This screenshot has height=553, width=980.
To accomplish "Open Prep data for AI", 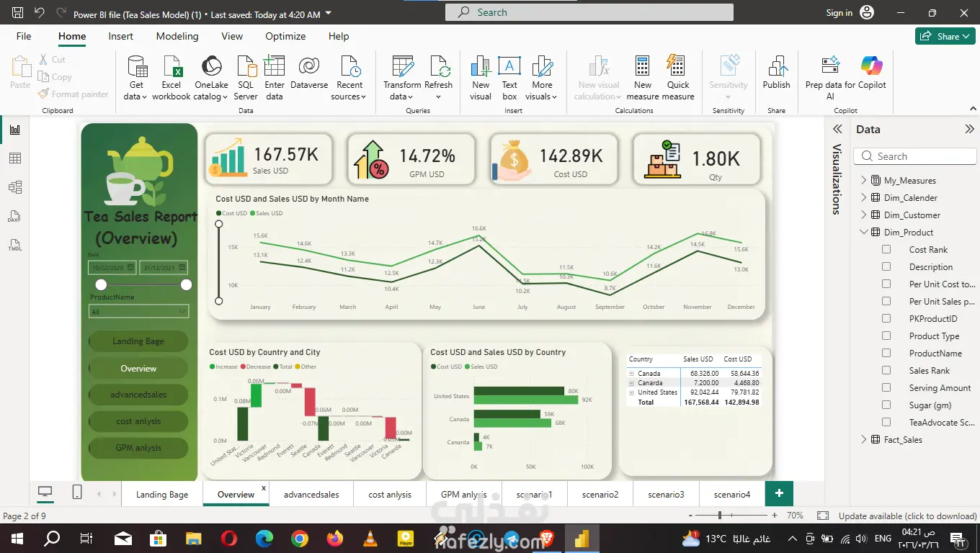I will point(830,78).
